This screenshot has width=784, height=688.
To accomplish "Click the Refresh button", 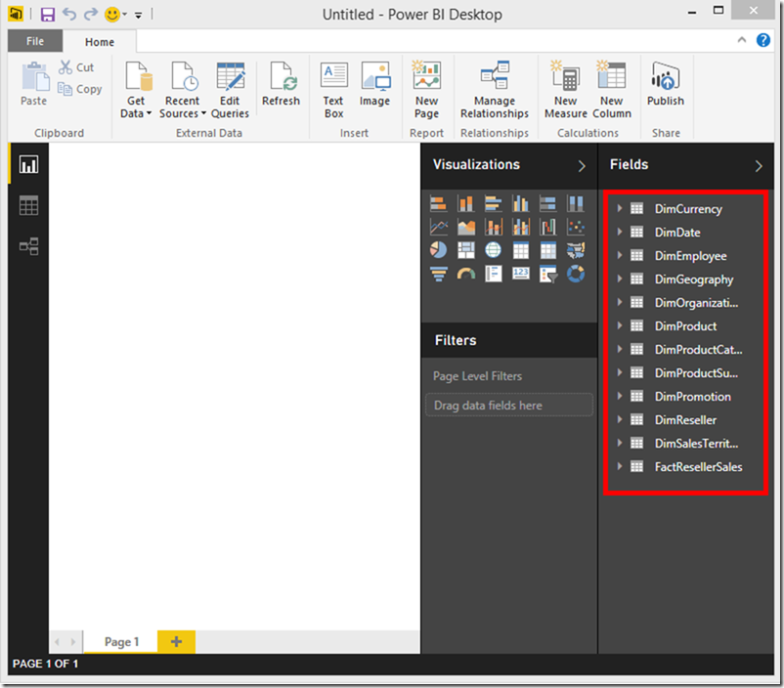I will 281,84.
